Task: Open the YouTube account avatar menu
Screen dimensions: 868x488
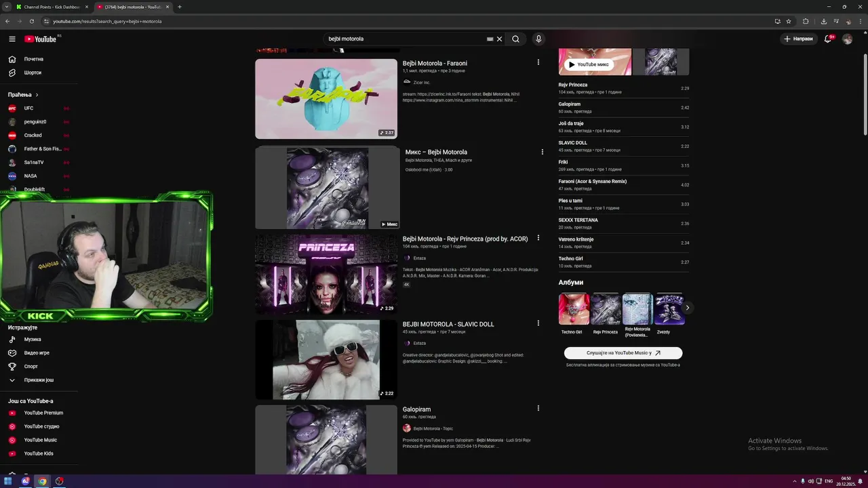Action: coord(847,39)
